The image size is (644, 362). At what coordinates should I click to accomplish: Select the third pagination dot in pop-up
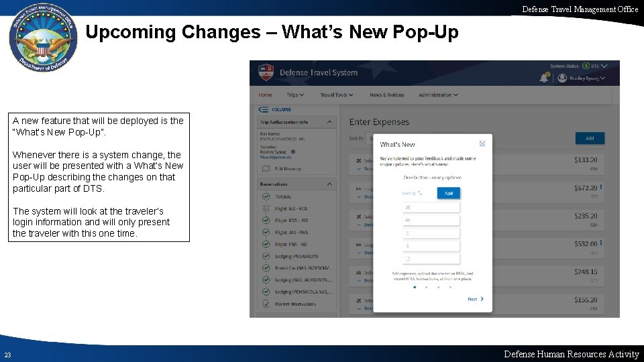[439, 288]
